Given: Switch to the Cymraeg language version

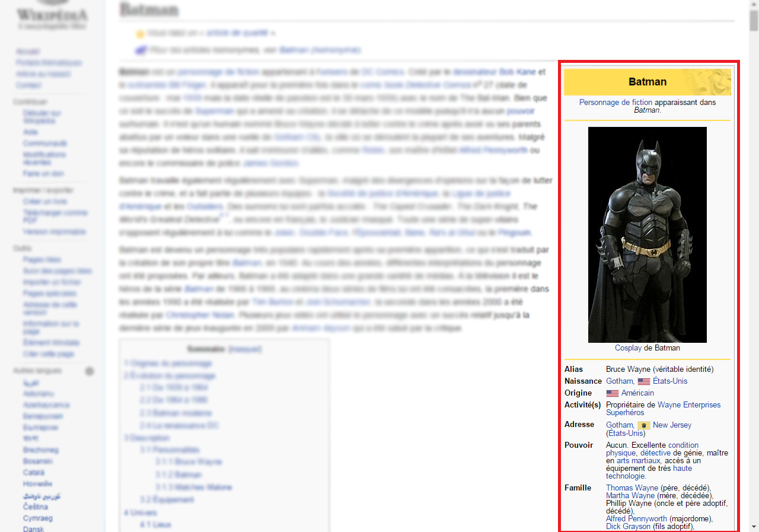Looking at the screenshot, I should point(38,518).
